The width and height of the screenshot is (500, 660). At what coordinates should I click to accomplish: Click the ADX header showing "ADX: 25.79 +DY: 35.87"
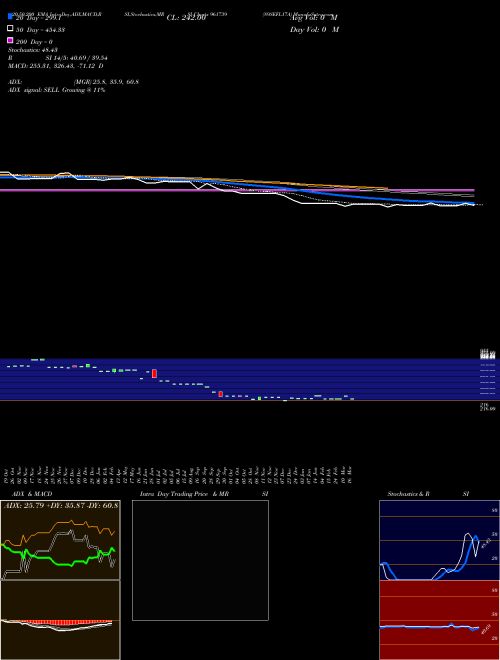(61, 505)
